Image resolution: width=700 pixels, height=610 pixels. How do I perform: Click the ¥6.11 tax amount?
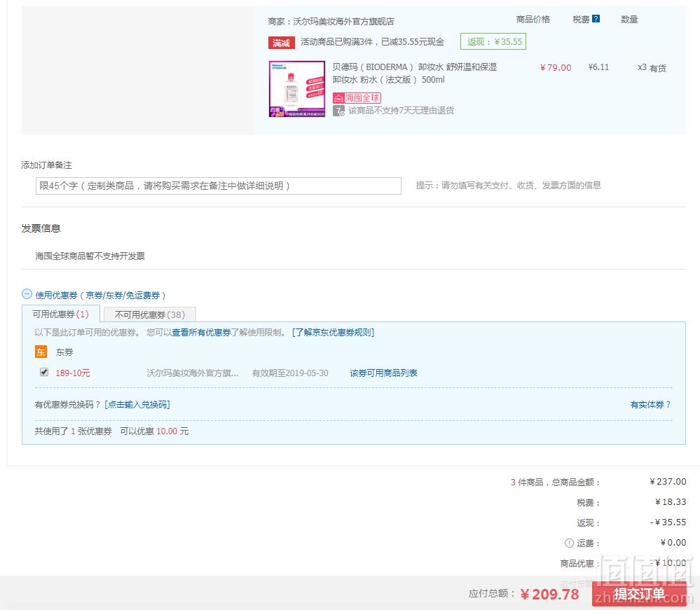click(598, 67)
